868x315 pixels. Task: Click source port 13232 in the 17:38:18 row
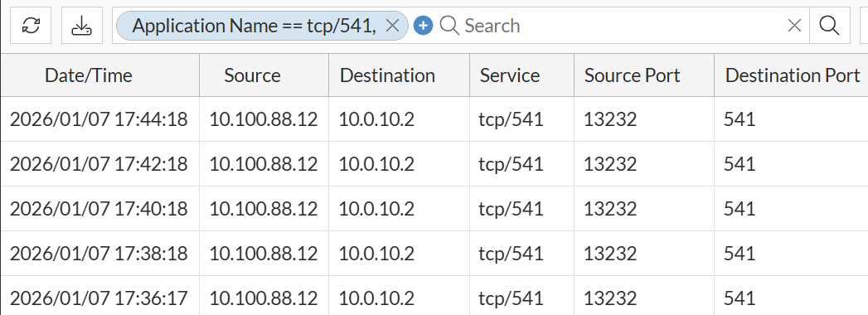tap(610, 254)
